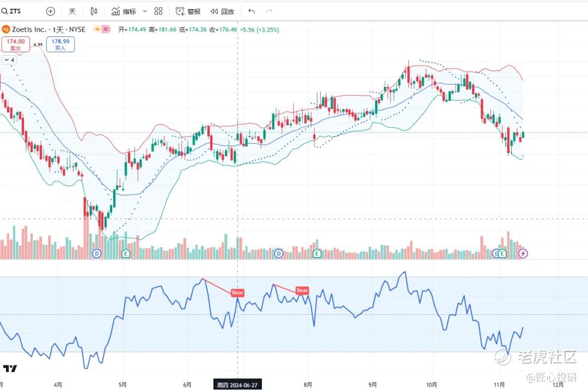Viewport: 588px width, 391px height.
Task: Click the first D dividend marker
Action: tap(97, 253)
